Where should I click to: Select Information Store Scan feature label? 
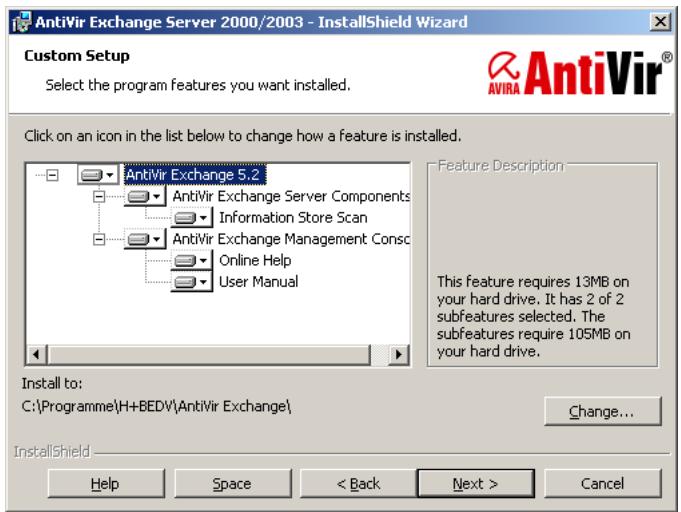coord(293,218)
